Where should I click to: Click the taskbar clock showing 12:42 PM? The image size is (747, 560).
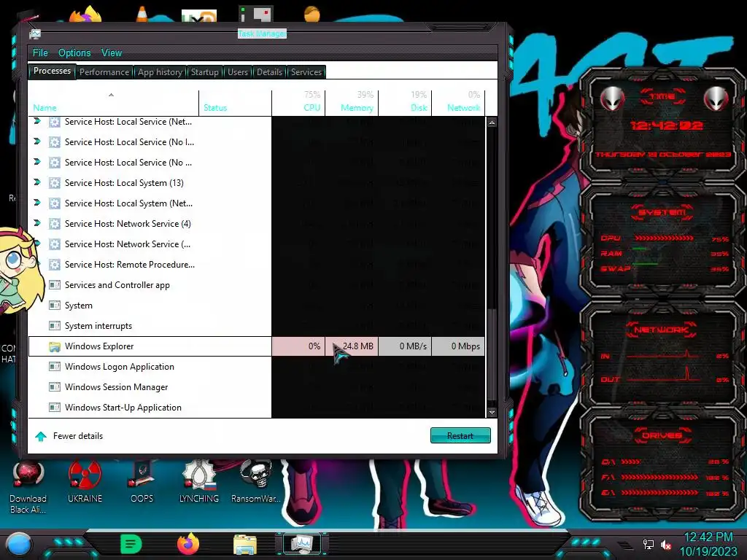708,537
